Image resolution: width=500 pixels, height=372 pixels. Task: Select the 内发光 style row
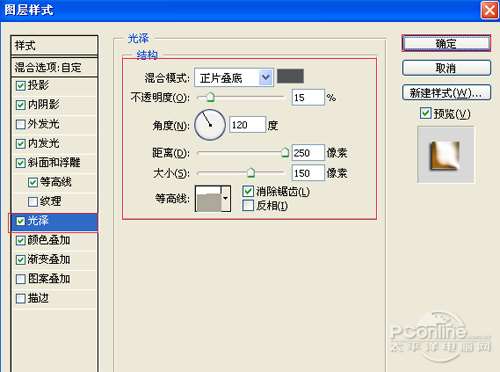coord(54,144)
